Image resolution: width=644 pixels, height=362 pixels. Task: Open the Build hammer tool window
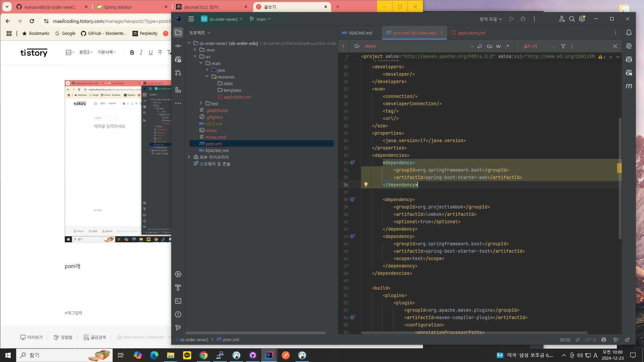coord(178,288)
